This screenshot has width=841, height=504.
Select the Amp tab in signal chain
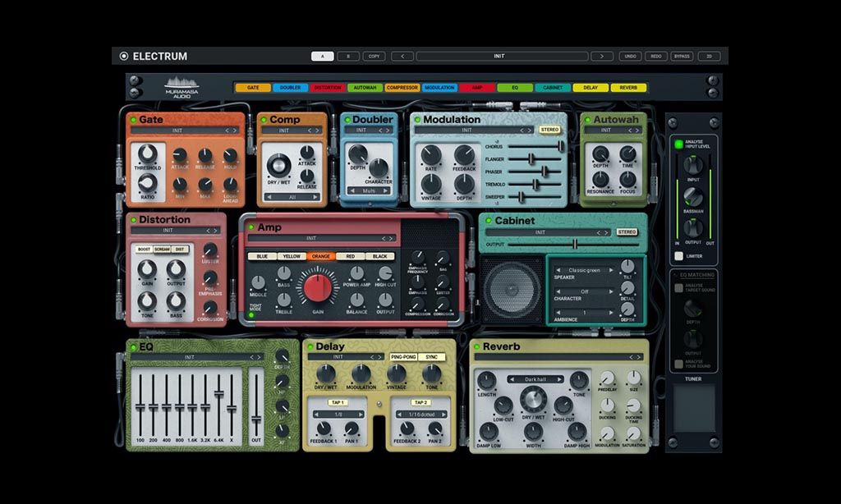(477, 87)
